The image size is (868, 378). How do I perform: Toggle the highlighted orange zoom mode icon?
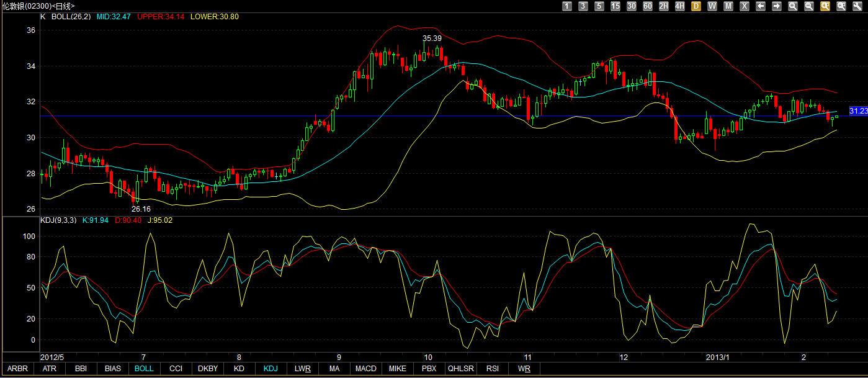pos(825,6)
